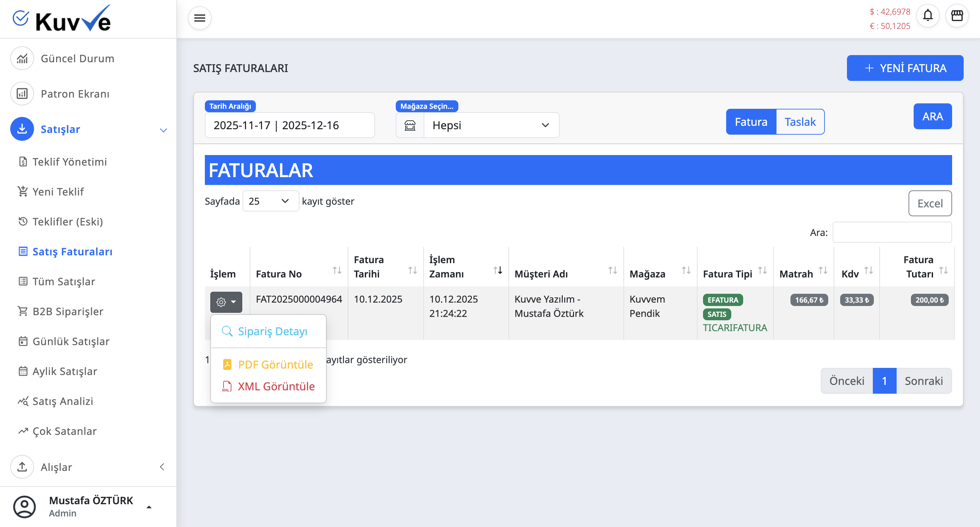Open Güncel Durum from the sidebar

77,58
